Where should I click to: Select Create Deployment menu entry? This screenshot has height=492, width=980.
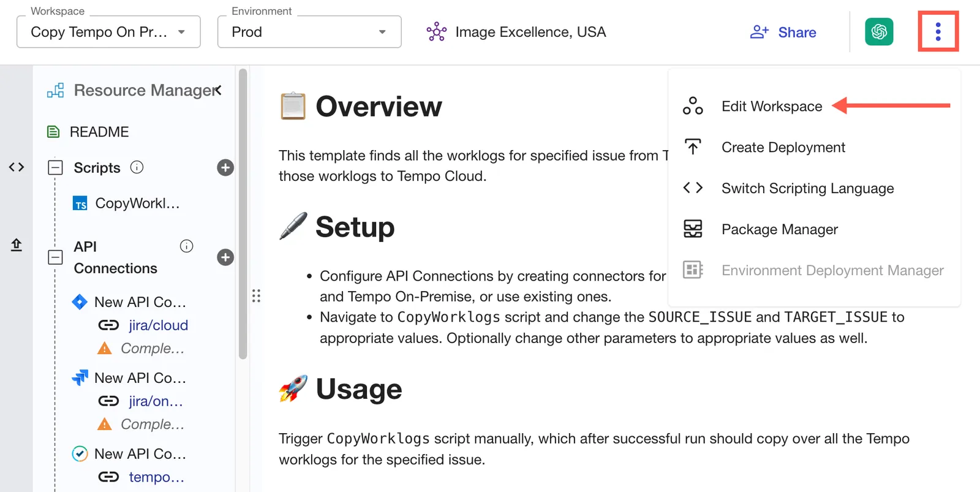pyautogui.click(x=783, y=148)
